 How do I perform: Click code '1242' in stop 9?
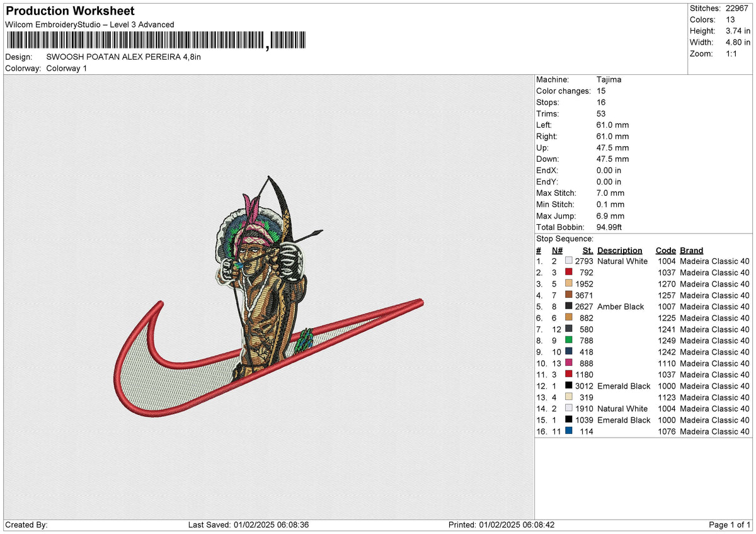pyautogui.click(x=667, y=352)
